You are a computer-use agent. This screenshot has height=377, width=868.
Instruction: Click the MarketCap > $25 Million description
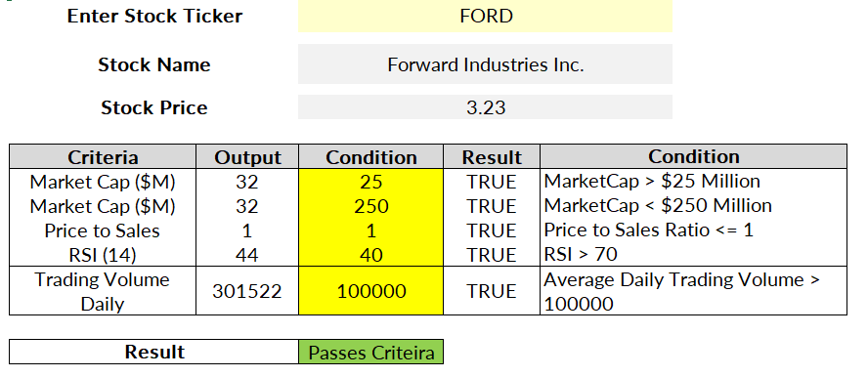652,182
